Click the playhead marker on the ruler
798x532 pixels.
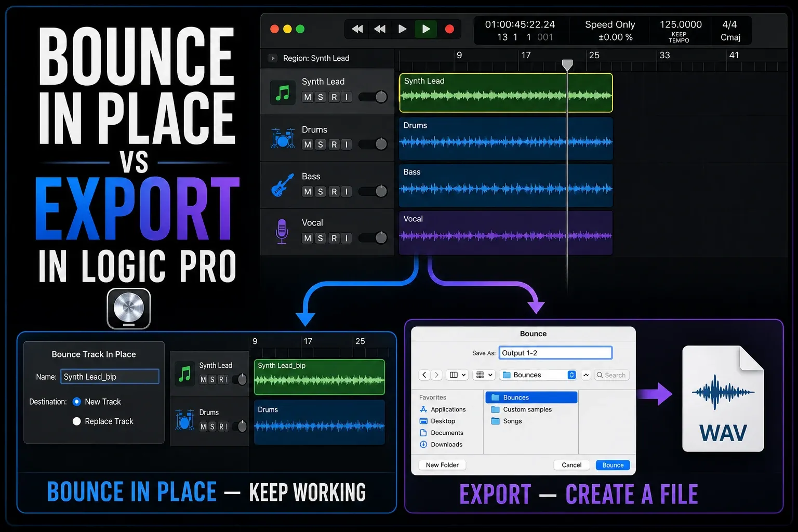567,65
